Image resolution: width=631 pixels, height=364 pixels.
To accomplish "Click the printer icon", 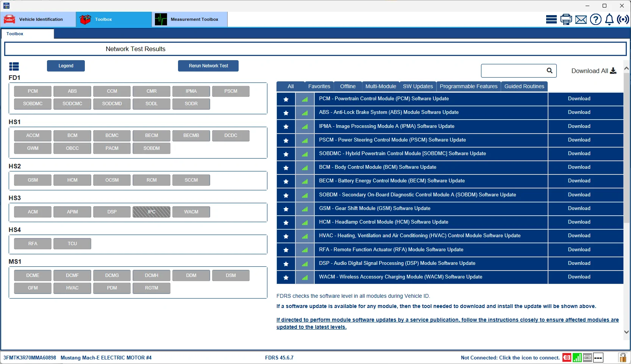I will click(x=566, y=19).
